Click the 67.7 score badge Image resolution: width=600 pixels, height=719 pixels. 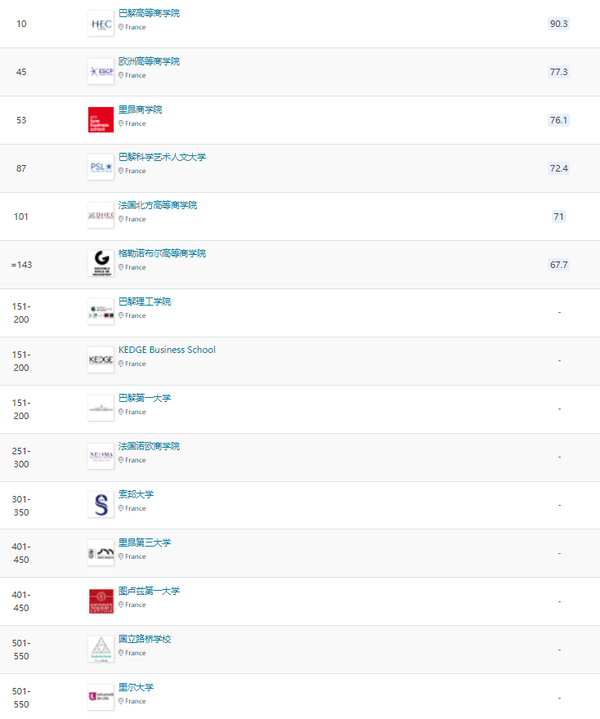coord(559,264)
